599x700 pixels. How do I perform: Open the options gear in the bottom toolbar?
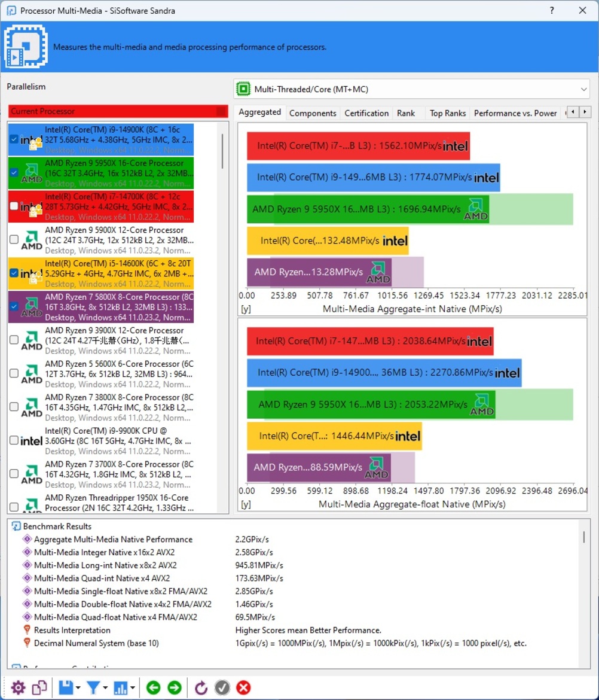click(x=18, y=687)
